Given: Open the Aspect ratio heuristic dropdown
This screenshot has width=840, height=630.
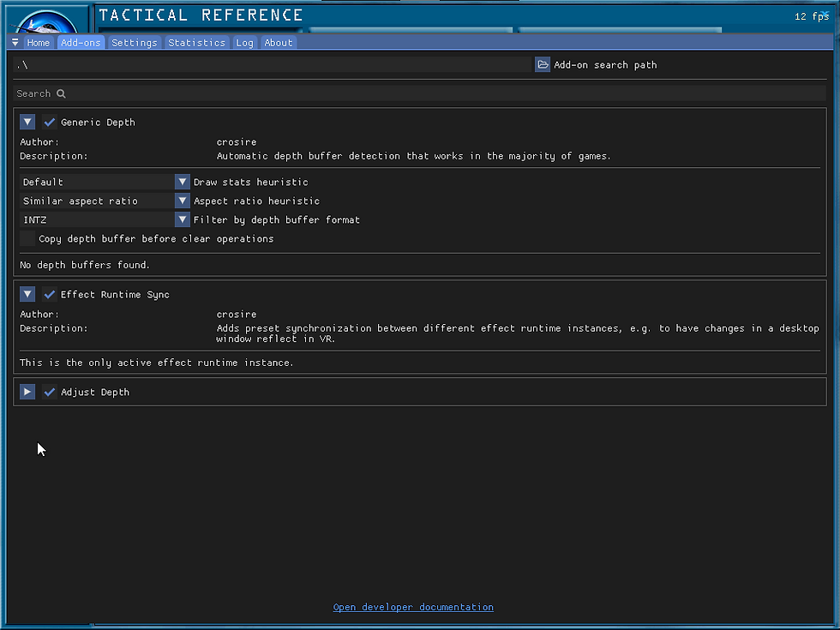Looking at the screenshot, I should click(182, 201).
